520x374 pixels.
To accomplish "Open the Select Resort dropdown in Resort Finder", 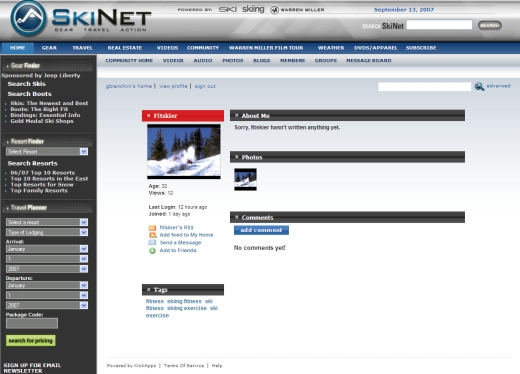I will pyautogui.click(x=47, y=152).
